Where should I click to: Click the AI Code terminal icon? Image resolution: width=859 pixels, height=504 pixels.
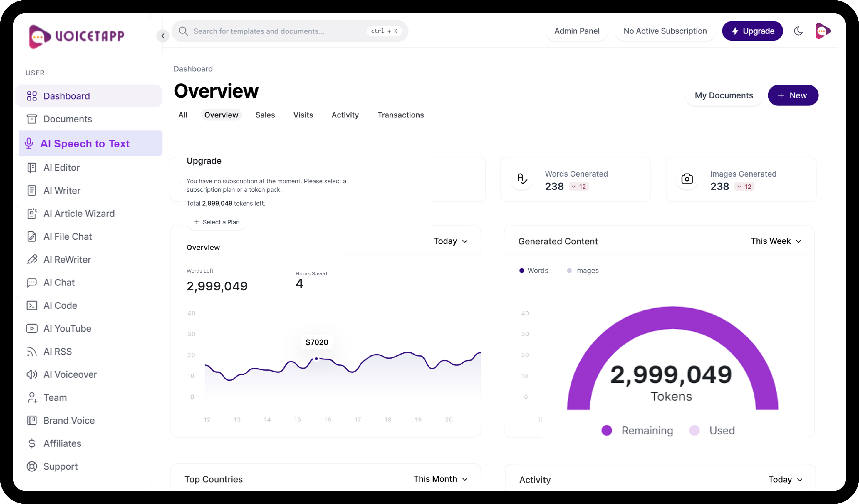(x=32, y=306)
